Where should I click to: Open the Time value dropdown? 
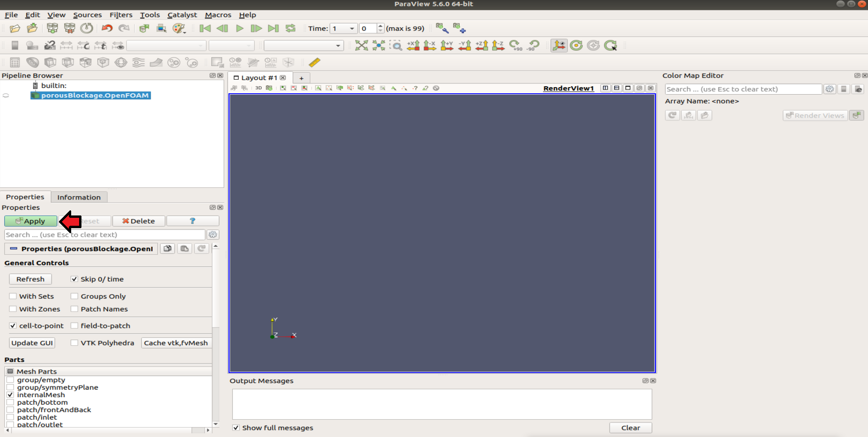(344, 29)
